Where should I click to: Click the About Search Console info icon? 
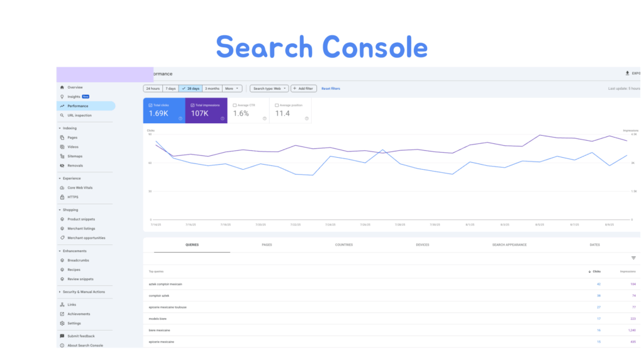pyautogui.click(x=62, y=346)
